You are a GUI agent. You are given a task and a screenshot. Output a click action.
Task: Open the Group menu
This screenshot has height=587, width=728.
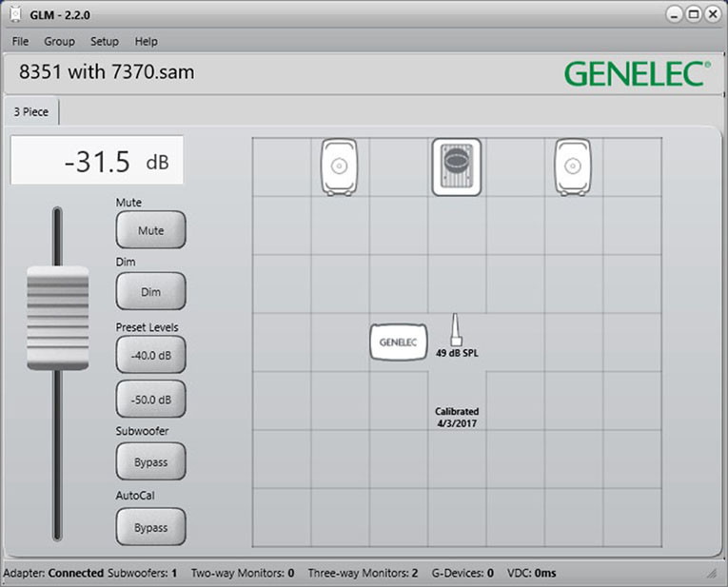[x=59, y=41]
